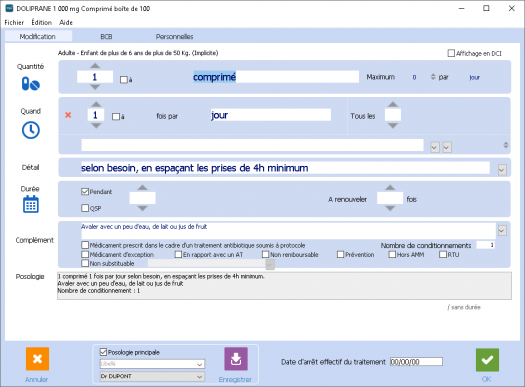This screenshot has height=387, width=525.
Task: Check En rapport avec un AT
Action: pyautogui.click(x=178, y=254)
